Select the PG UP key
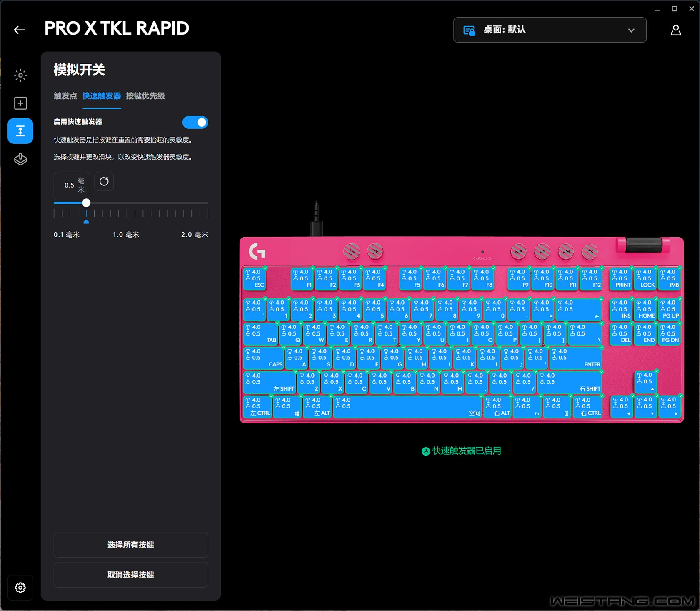This screenshot has width=700, height=611. pyautogui.click(x=669, y=310)
